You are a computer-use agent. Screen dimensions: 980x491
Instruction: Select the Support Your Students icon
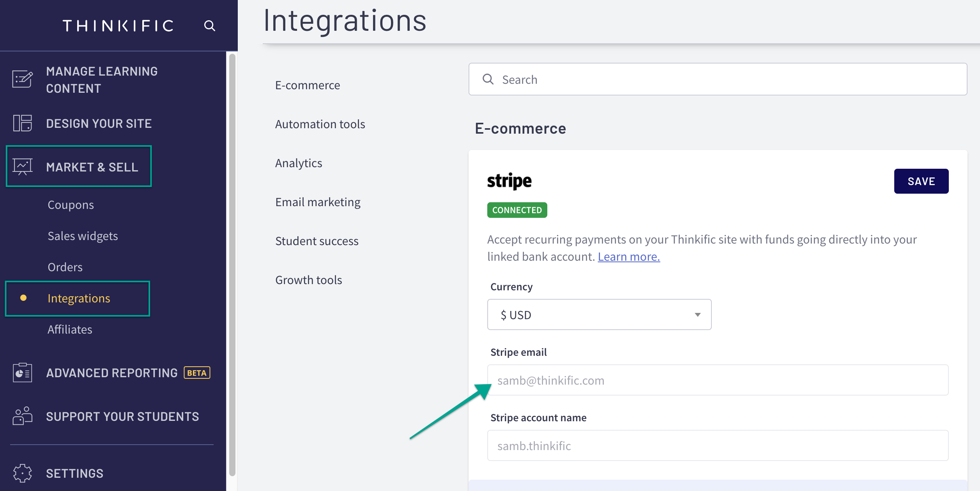click(22, 416)
